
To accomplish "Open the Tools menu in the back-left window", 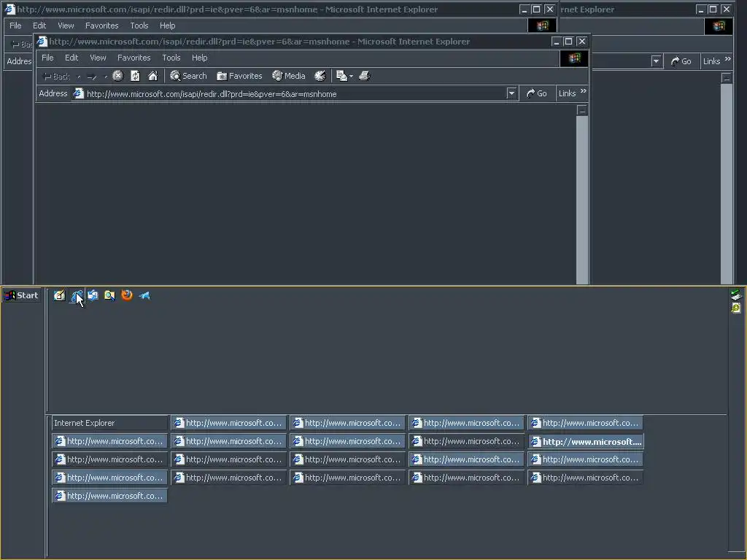I will click(x=139, y=26).
